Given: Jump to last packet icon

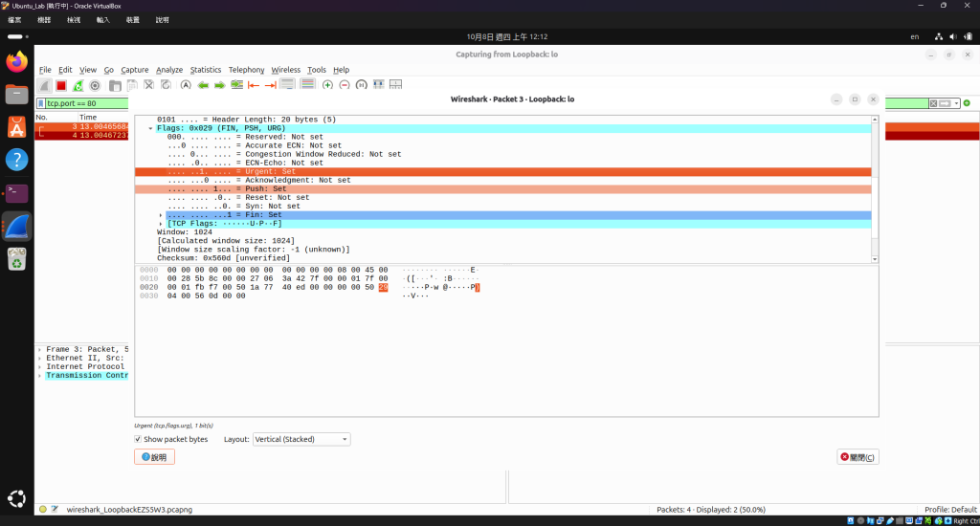Looking at the screenshot, I should 271,85.
